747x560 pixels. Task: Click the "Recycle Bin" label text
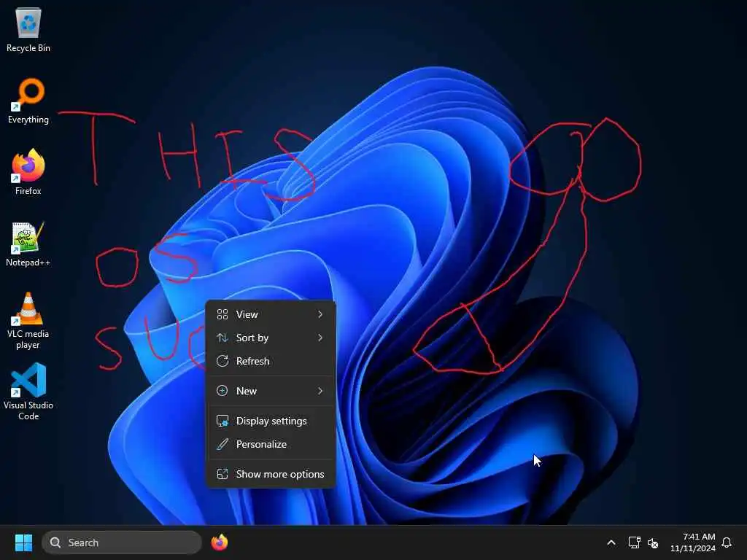[x=28, y=48]
